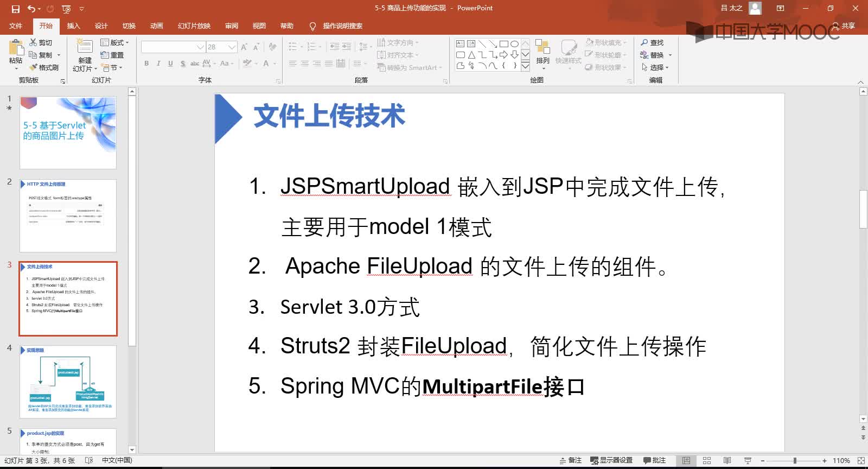Screen dimensions: 868x469
Task: Select slide 1 thumbnail 5-5 基于Servlet
Action: click(68, 133)
